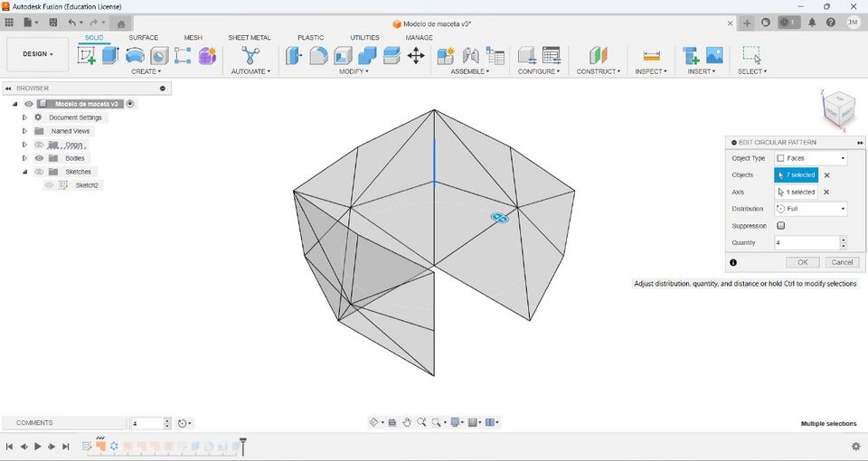The image size is (868, 461).
Task: Click the Undo arrow
Action: click(72, 23)
